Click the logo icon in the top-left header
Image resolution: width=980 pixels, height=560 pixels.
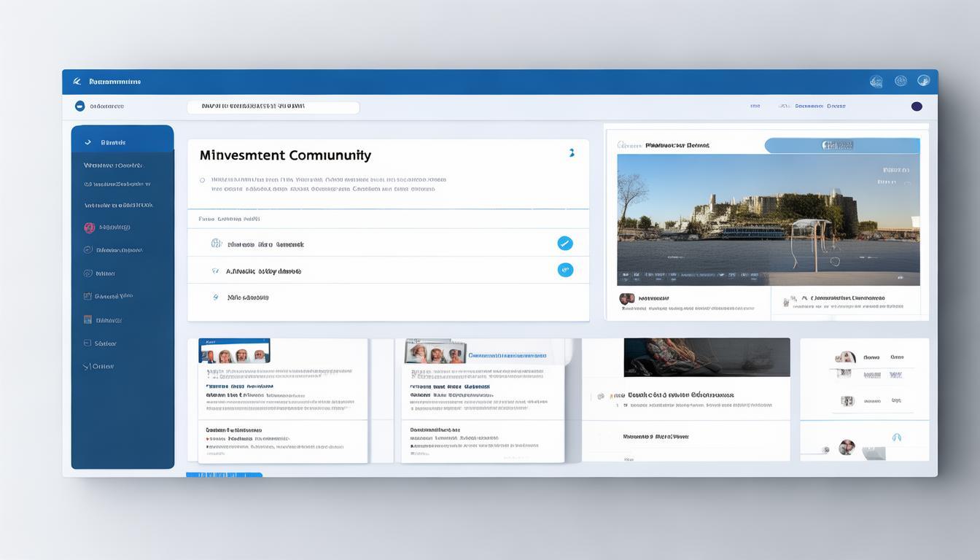(x=77, y=82)
